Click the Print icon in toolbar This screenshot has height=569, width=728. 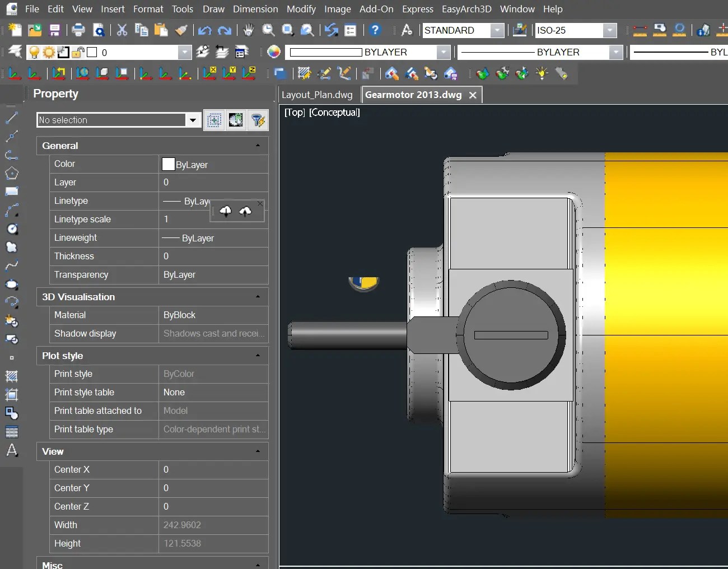click(78, 30)
